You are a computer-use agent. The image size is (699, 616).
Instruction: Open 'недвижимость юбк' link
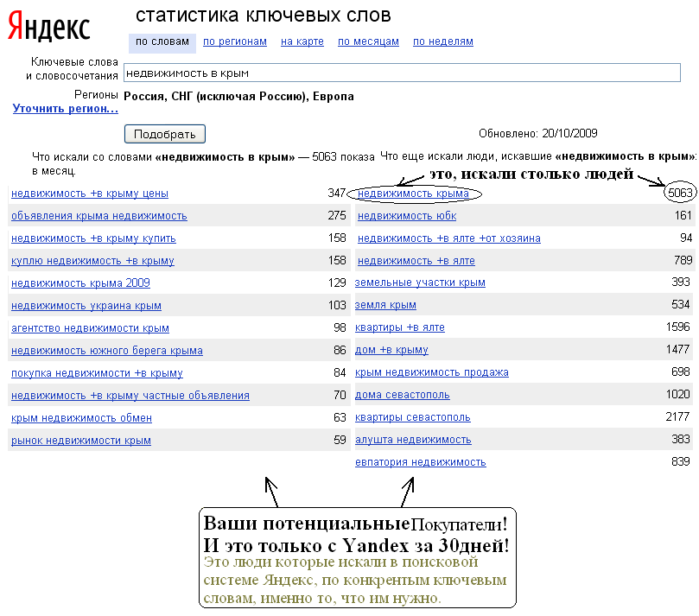point(407,216)
